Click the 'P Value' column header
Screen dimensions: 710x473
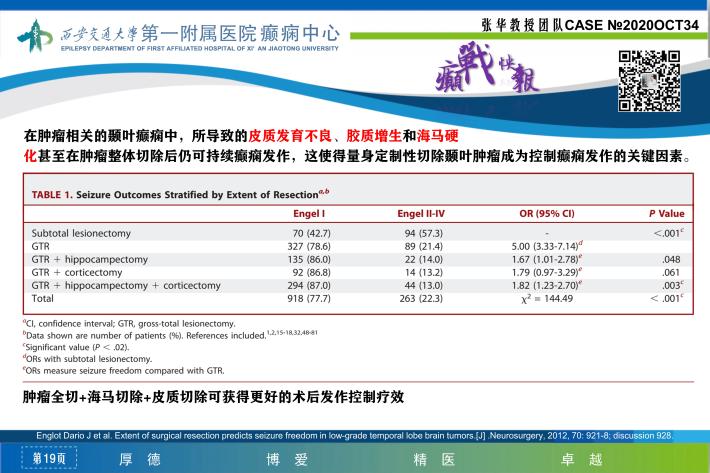[667, 214]
